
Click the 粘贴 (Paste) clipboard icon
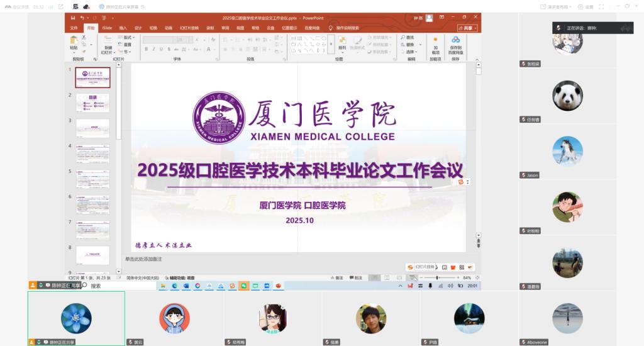coord(74,40)
